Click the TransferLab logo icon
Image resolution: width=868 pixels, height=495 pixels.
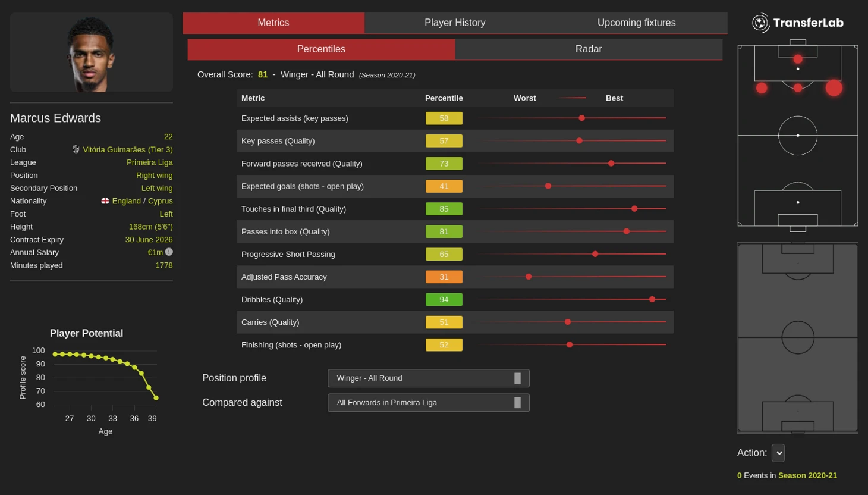click(x=760, y=23)
